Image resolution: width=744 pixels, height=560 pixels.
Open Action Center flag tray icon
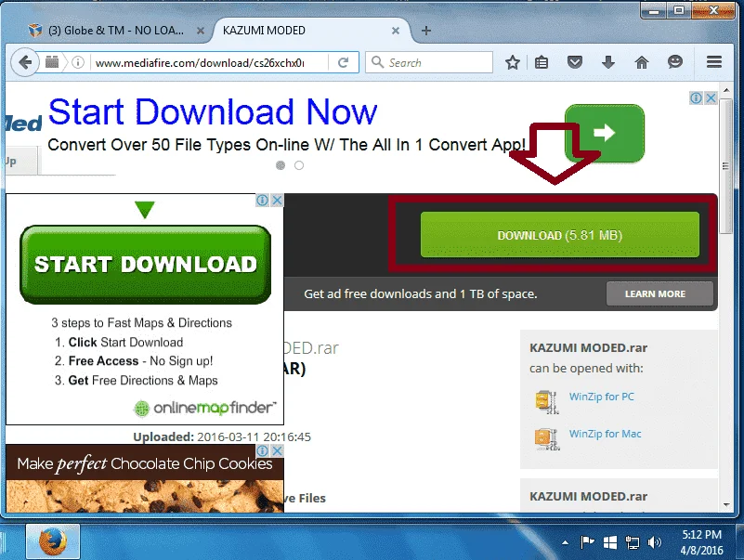coord(587,542)
